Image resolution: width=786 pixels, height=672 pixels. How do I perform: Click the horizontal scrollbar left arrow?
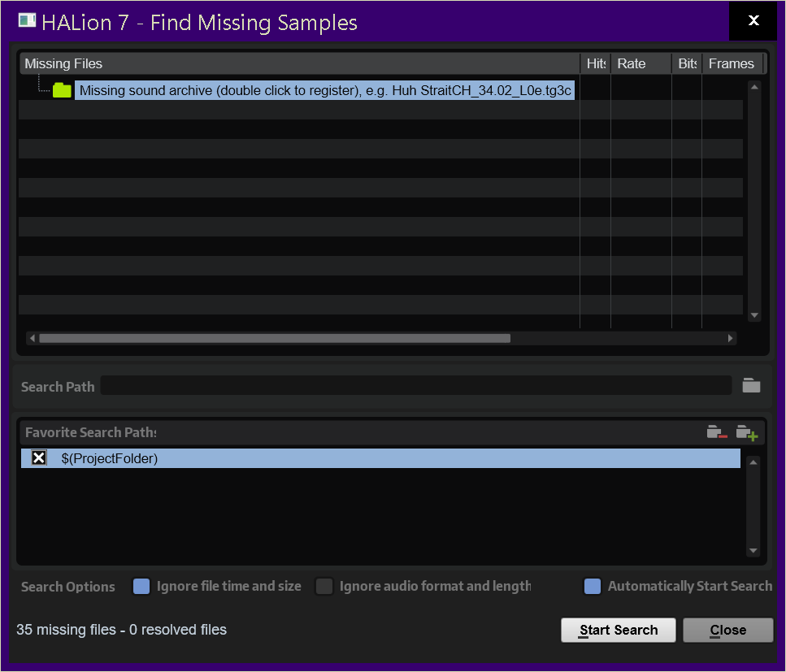pos(33,338)
